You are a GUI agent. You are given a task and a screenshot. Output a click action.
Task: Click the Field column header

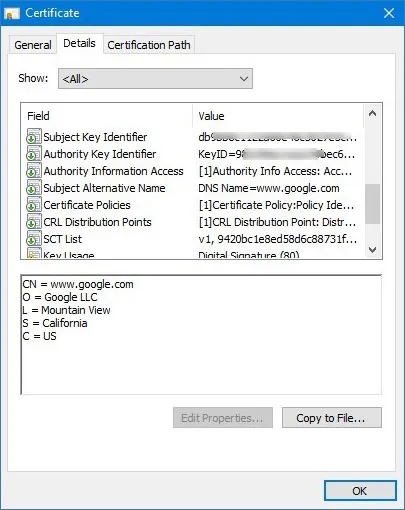107,116
